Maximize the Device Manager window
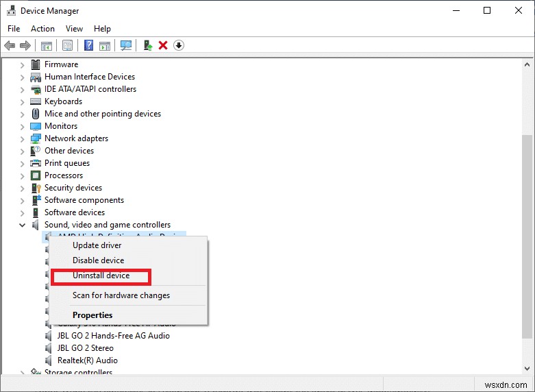The width and height of the screenshot is (535, 392). click(x=487, y=10)
